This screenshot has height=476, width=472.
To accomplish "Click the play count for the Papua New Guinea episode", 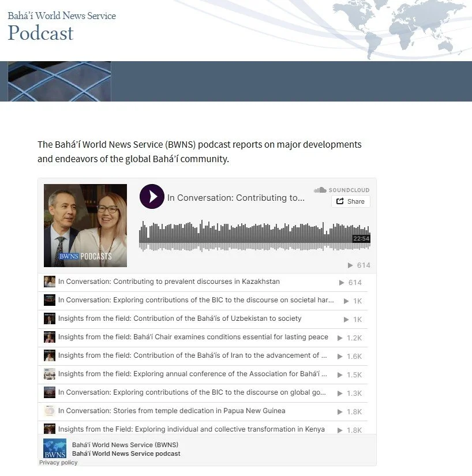I will click(350, 412).
